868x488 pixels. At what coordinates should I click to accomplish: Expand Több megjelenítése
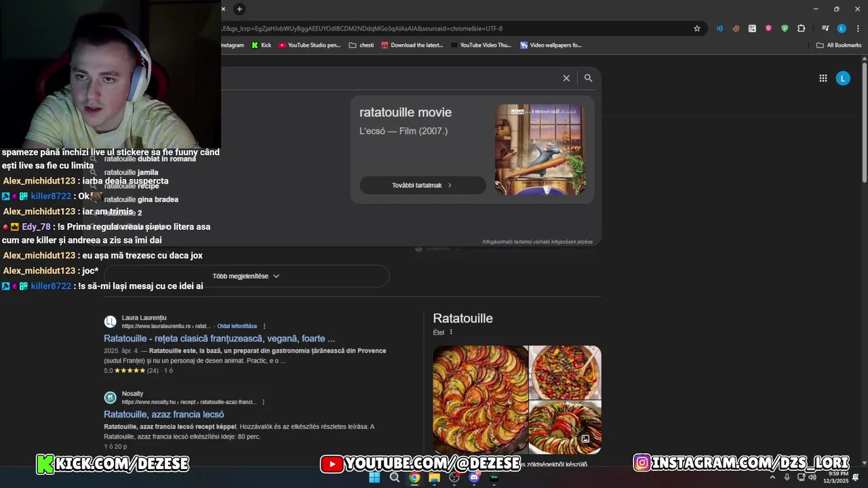click(246, 276)
